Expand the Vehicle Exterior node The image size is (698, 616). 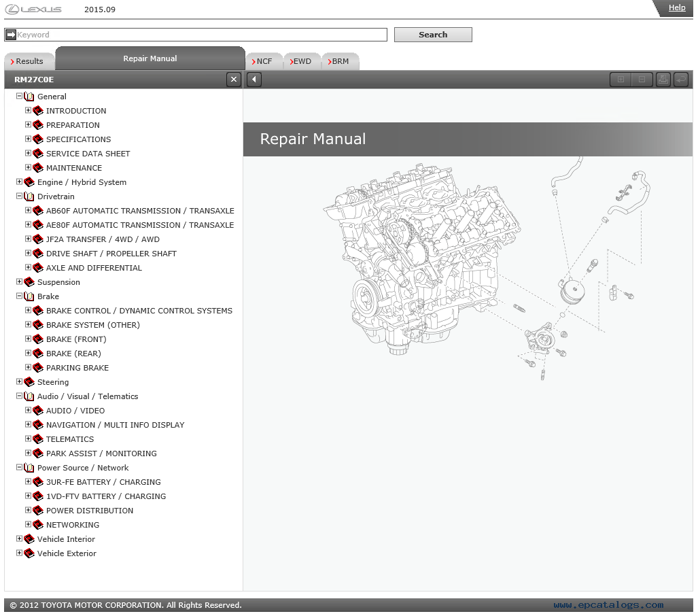(x=19, y=552)
